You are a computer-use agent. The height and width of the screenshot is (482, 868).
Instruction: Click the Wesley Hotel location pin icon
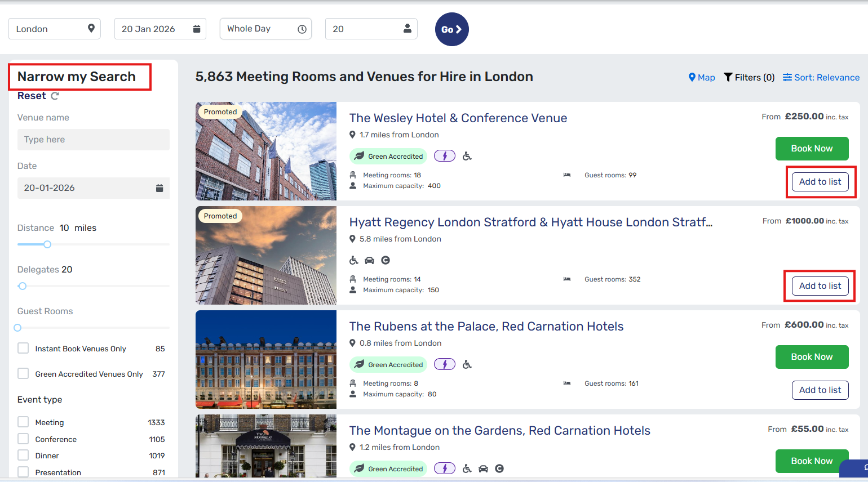click(x=352, y=135)
